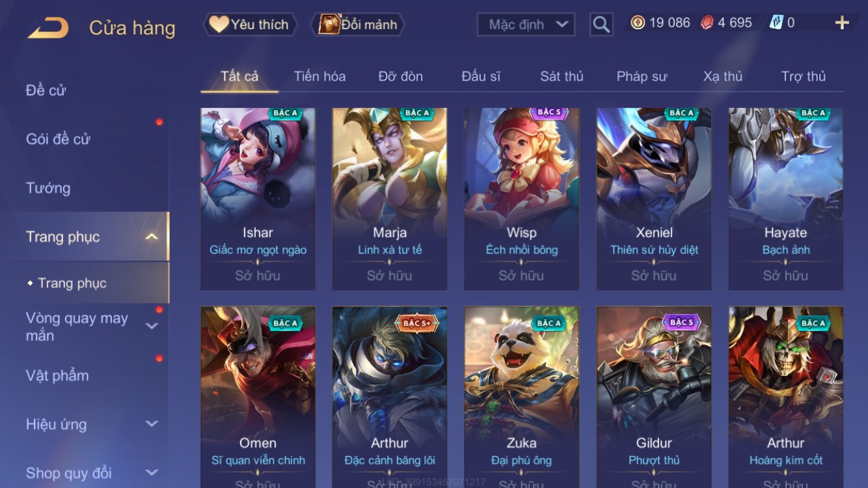
Task: Open the search magnifier icon
Action: tap(601, 25)
